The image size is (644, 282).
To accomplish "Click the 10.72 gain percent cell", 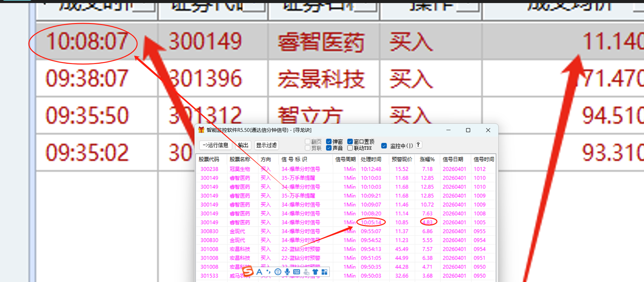I will click(427, 204).
